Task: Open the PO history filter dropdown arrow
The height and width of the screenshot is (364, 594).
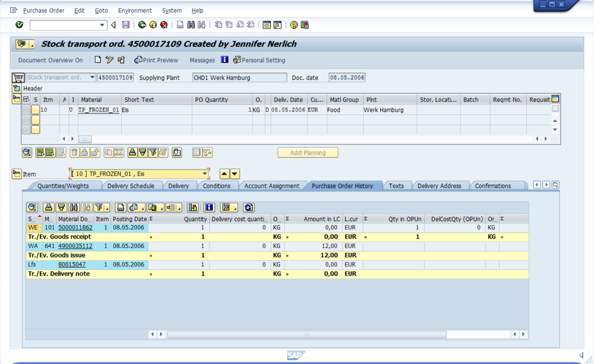Action: pyautogui.click(x=107, y=208)
